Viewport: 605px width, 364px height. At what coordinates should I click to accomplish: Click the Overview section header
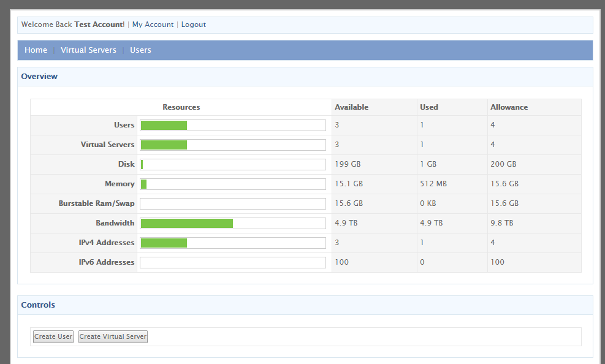point(39,77)
